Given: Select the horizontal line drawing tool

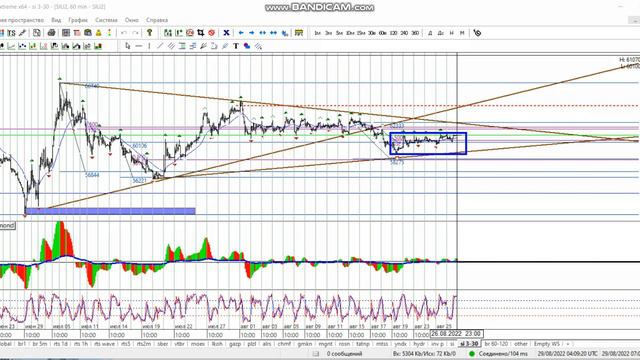Looking at the screenshot, I should pyautogui.click(x=139, y=46).
